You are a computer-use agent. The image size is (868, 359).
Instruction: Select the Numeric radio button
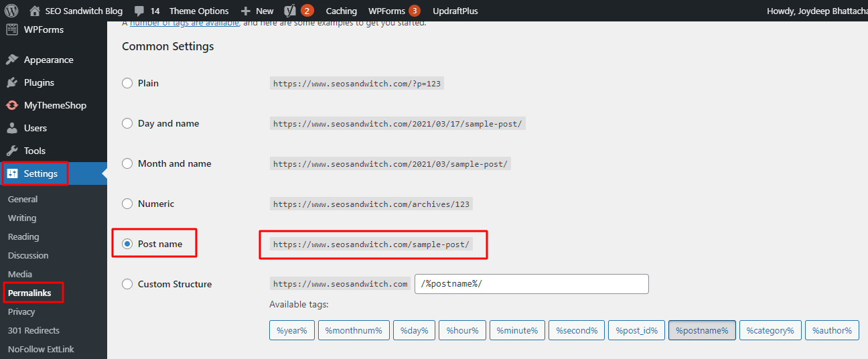pyautogui.click(x=127, y=204)
